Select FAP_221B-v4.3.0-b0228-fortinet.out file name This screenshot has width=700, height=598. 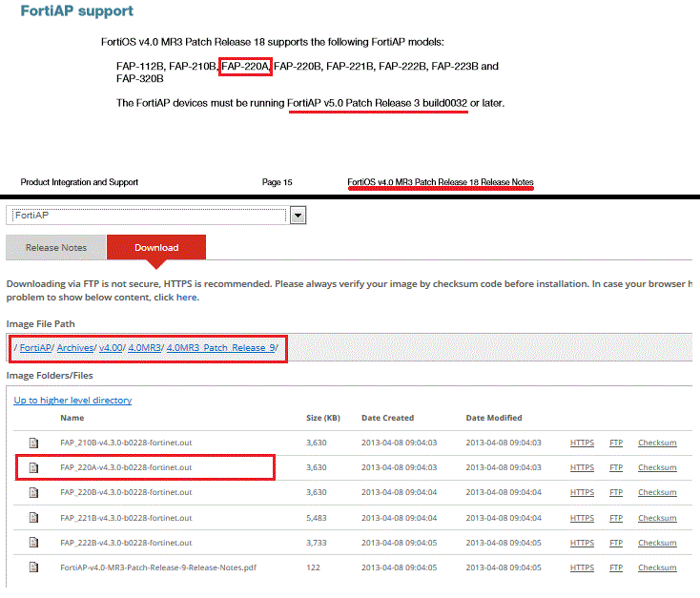click(126, 518)
